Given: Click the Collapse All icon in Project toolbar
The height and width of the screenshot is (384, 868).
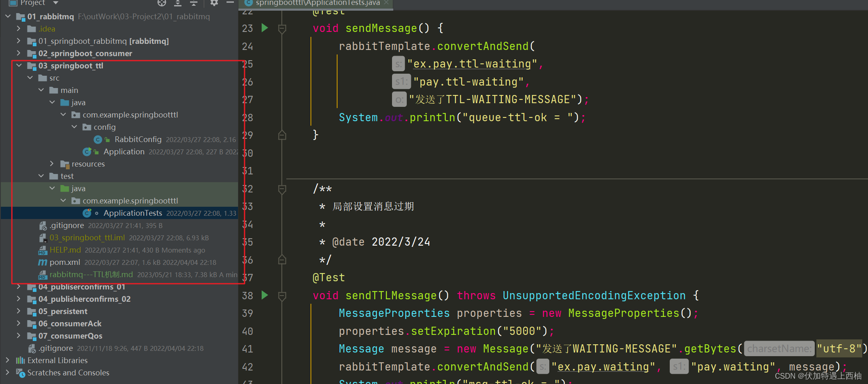Looking at the screenshot, I should coord(193,3).
